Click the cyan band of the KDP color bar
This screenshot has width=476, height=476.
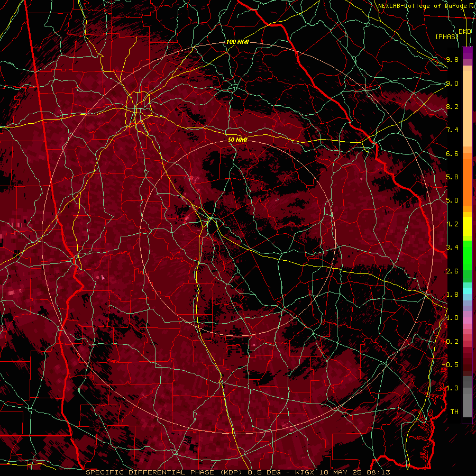coord(467,290)
